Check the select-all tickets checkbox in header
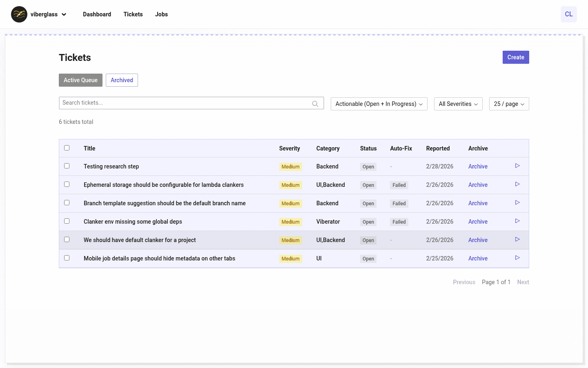The width and height of the screenshot is (588, 368). coord(67,148)
